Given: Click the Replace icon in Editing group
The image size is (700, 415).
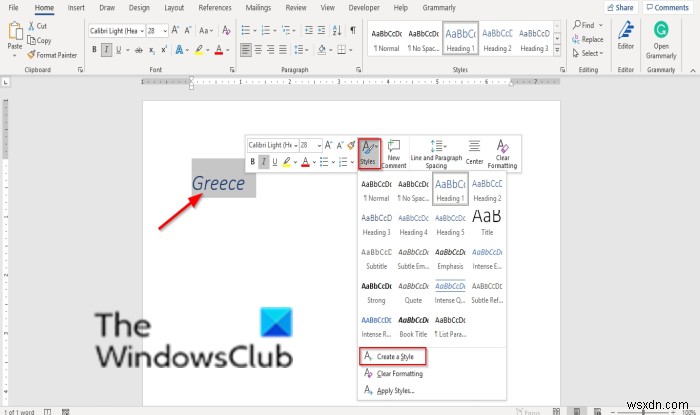Looking at the screenshot, I should click(576, 39).
